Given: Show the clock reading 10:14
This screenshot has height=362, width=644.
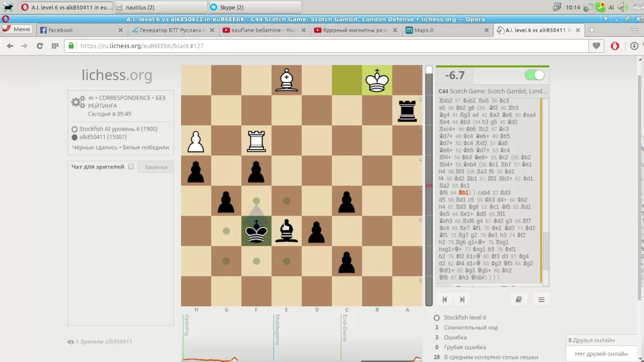Looking at the screenshot, I should click(573, 7).
